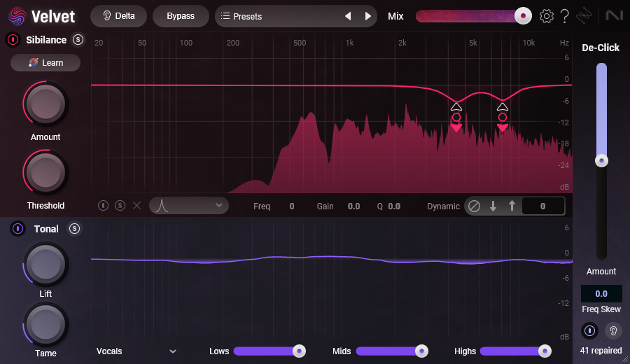Click the Mids slider handle

421,351
